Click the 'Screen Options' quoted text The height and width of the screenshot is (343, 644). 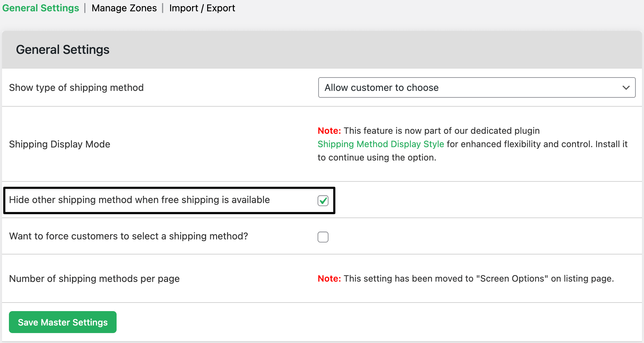[512, 279]
